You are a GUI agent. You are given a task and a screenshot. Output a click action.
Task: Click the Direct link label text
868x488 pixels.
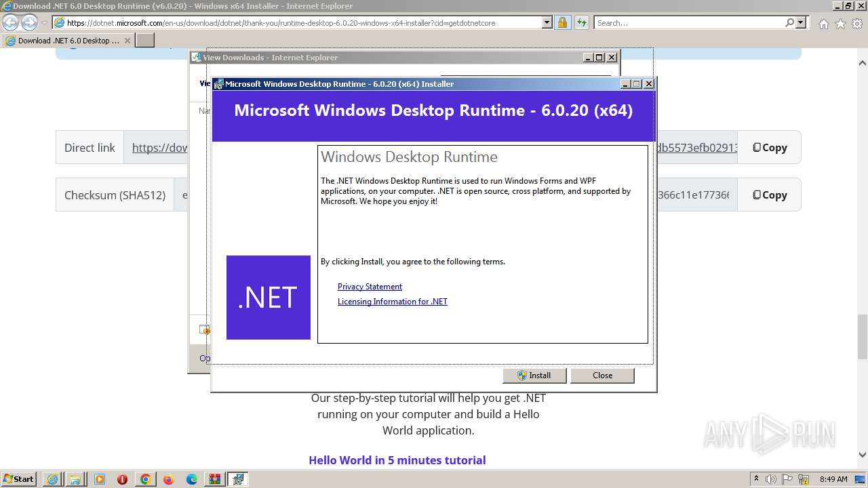coord(90,148)
